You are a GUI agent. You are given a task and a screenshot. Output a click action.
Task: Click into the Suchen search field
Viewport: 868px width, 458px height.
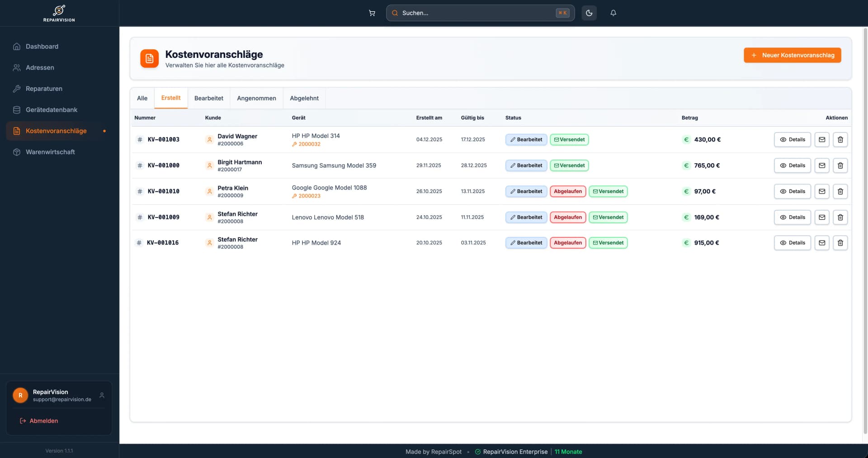coord(475,13)
